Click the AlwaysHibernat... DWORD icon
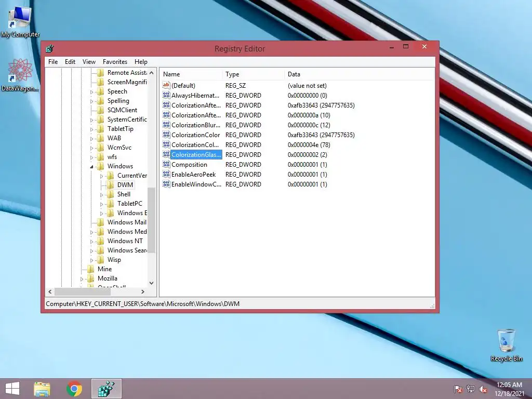 (166, 95)
